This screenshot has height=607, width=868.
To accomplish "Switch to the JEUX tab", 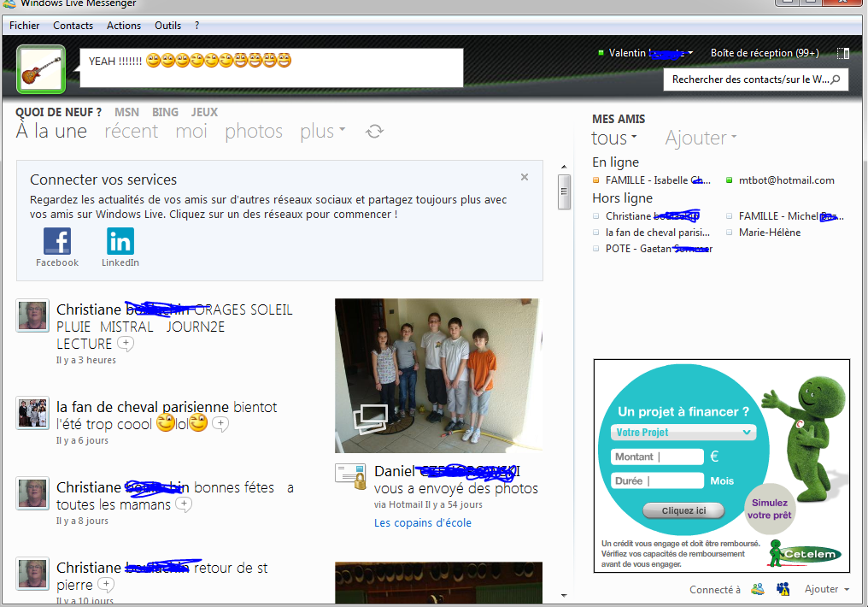I will click(204, 113).
